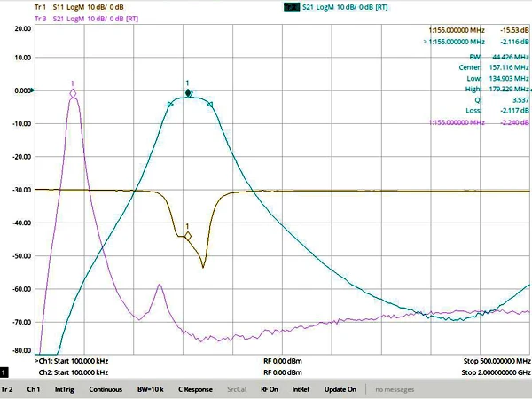The height and width of the screenshot is (399, 532).
Task: Click the right bandwidth search triangle marker
Action: 210,105
